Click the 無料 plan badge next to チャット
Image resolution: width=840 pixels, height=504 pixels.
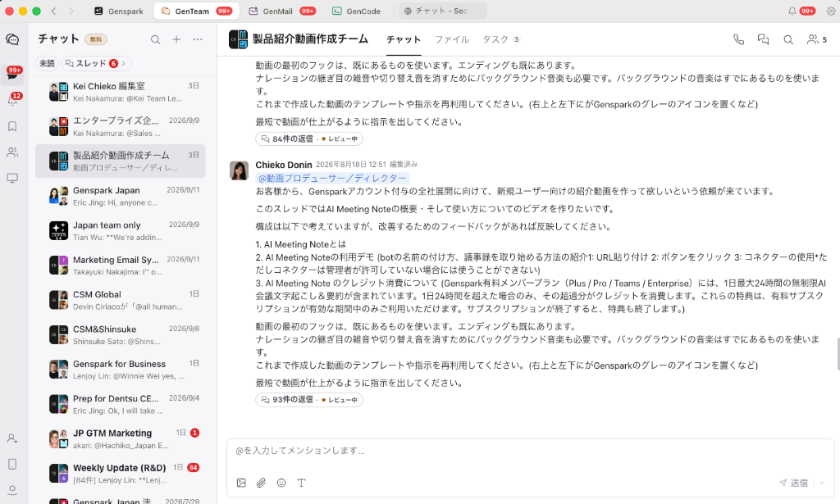tap(96, 39)
